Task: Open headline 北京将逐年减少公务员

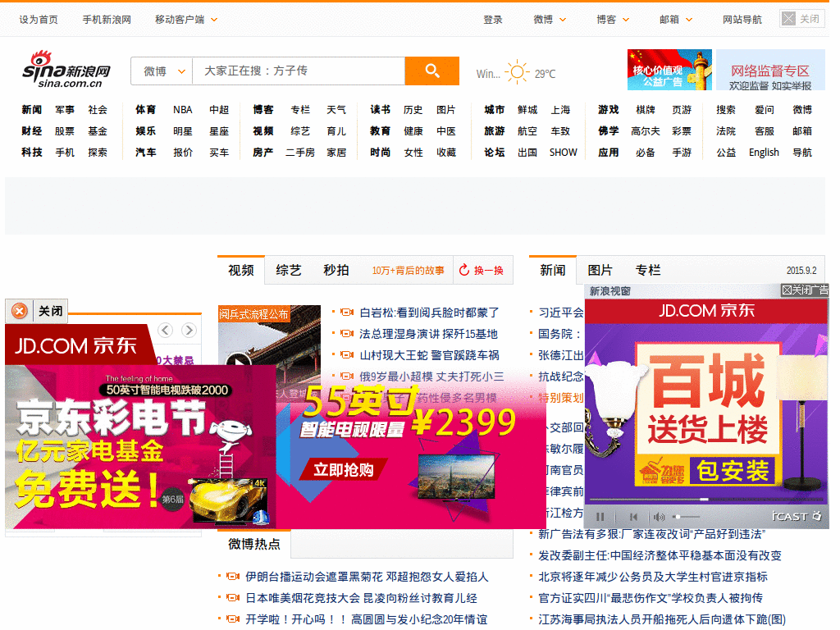Action: click(652, 577)
